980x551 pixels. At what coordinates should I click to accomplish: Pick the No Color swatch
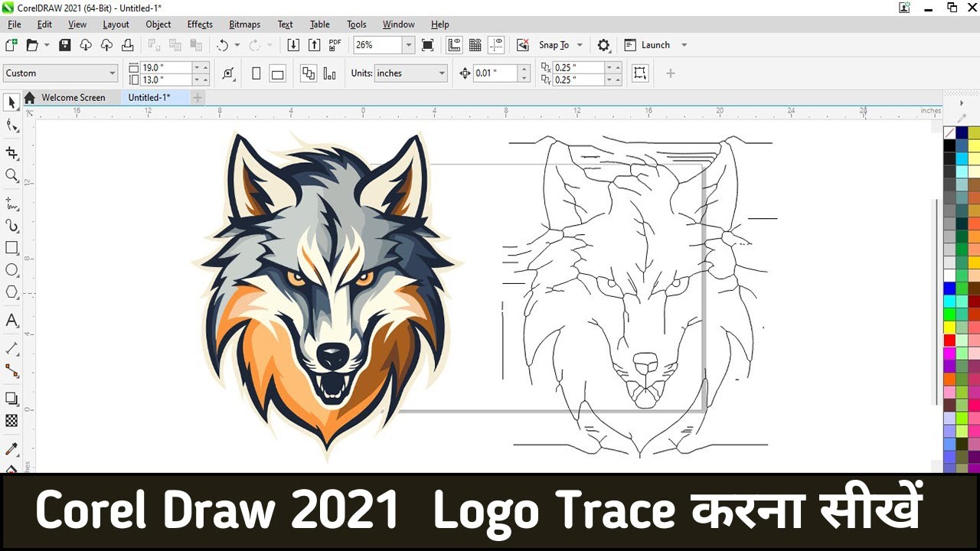(949, 133)
